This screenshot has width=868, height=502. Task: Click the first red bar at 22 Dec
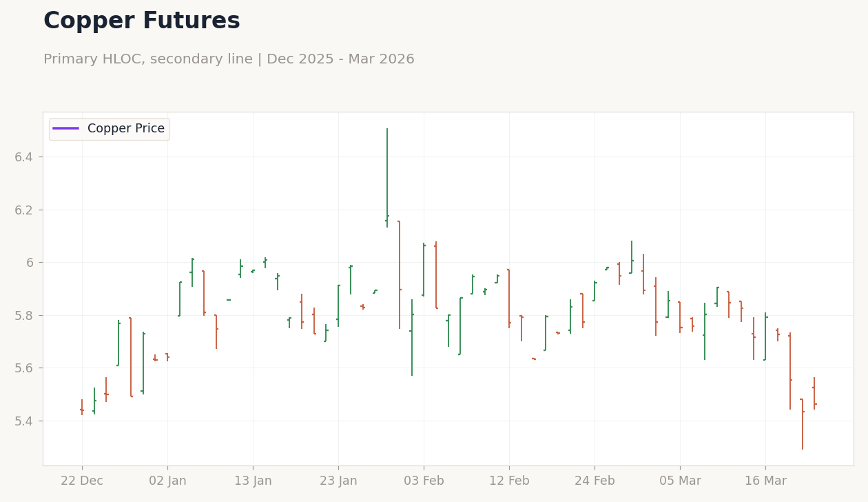(x=82, y=407)
